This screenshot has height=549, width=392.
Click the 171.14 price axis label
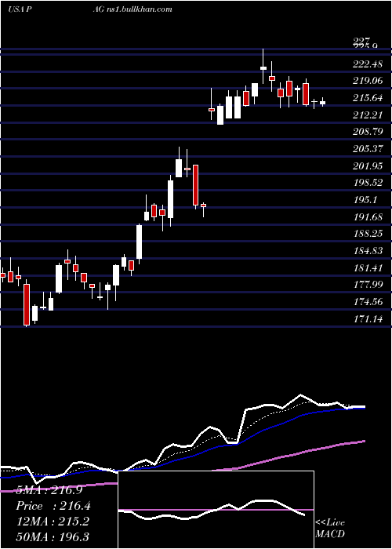368,319
